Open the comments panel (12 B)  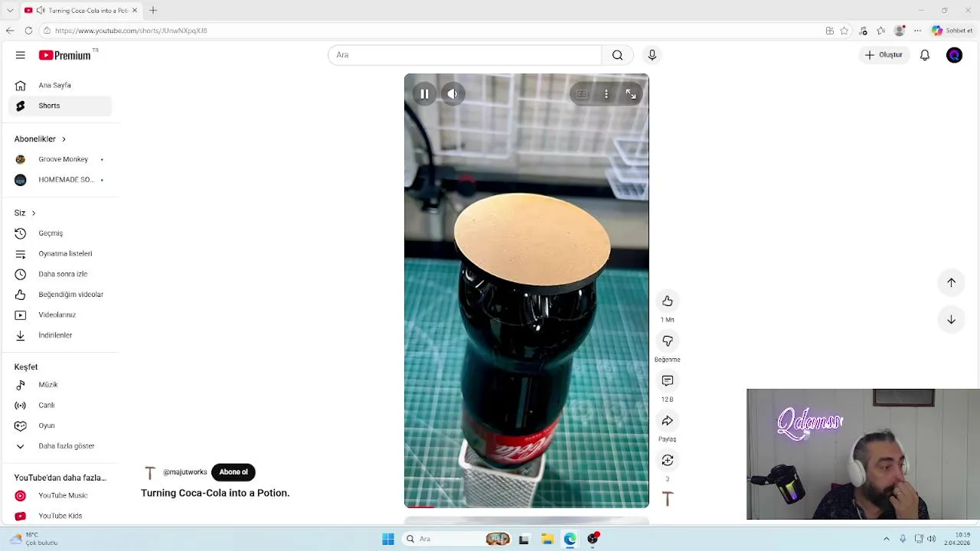click(x=668, y=380)
